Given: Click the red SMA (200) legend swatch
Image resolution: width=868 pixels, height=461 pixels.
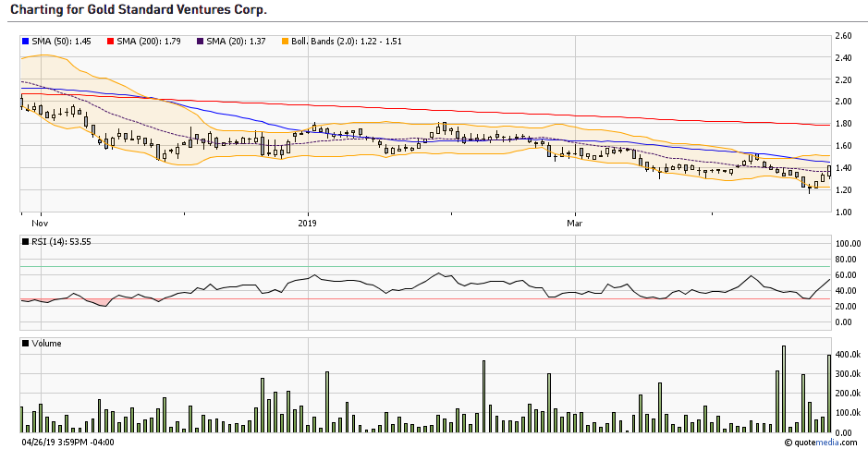Looking at the screenshot, I should point(111,42).
